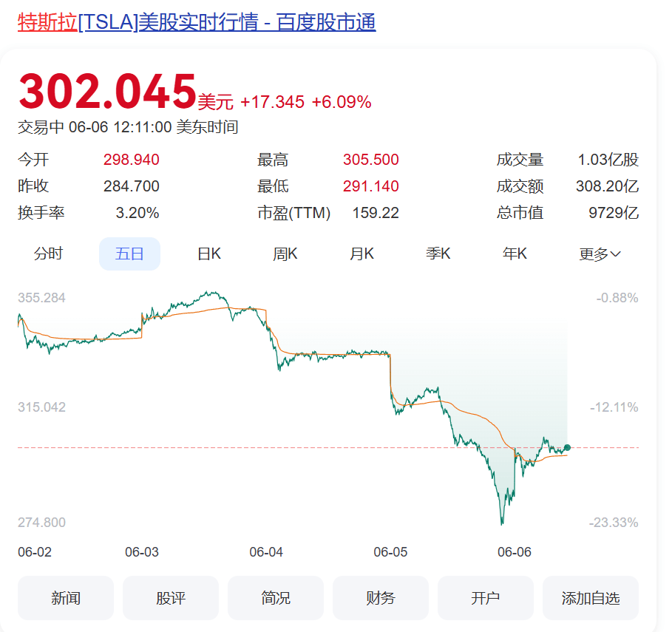Screen dimensions: 672x632
Task: Select the 五日 chart tab
Action: click(129, 254)
